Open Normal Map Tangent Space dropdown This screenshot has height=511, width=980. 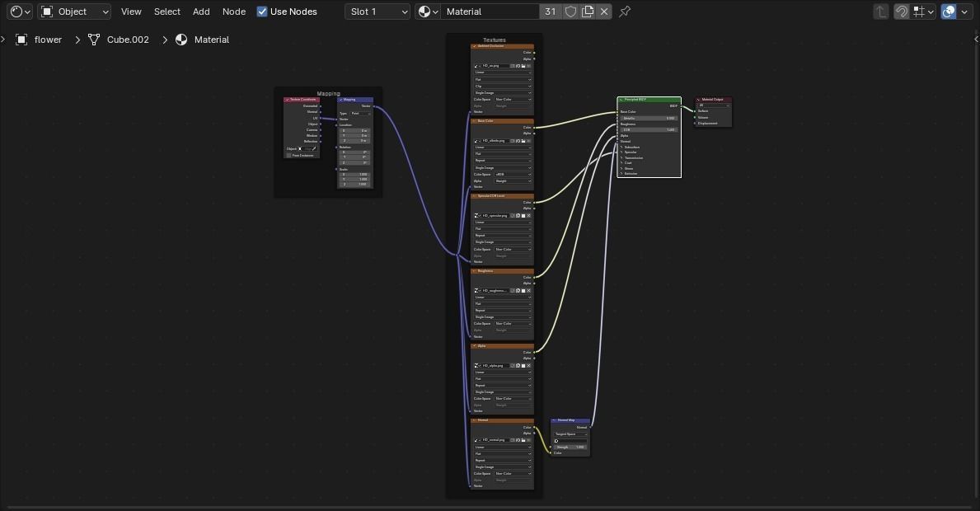tap(570, 434)
